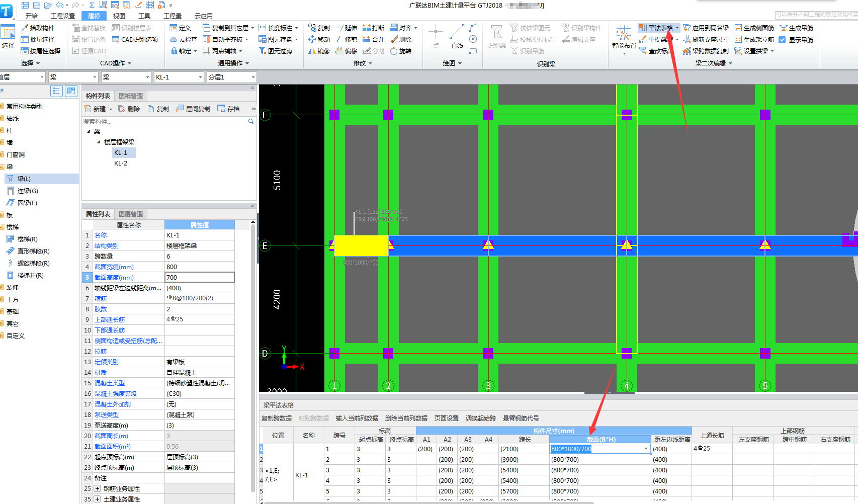Click the 截面高度 value field 700
The width and height of the screenshot is (858, 504).
click(200, 277)
